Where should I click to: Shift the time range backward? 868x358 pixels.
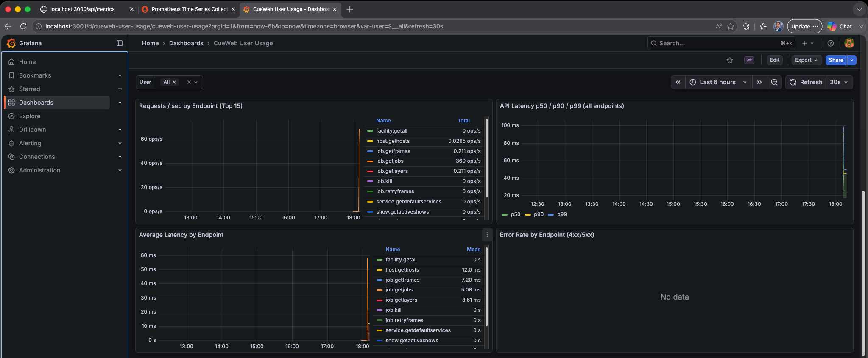pyautogui.click(x=678, y=82)
